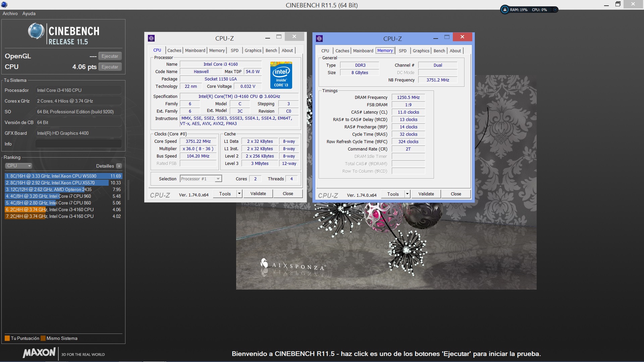Click the Cinebench sphere logo icon
This screenshot has width=644, height=362.
pyautogui.click(x=36, y=31)
